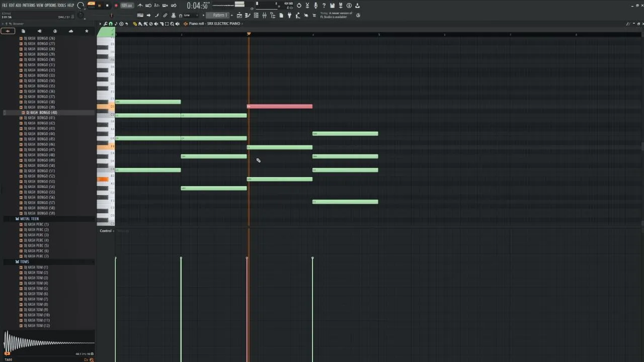Toggle the magnet snap in piano roll
Viewport: 644px width, 362px height.
111,24
